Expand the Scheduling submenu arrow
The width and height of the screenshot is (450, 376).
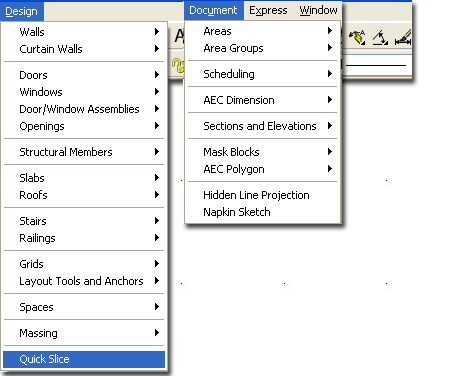pos(330,74)
